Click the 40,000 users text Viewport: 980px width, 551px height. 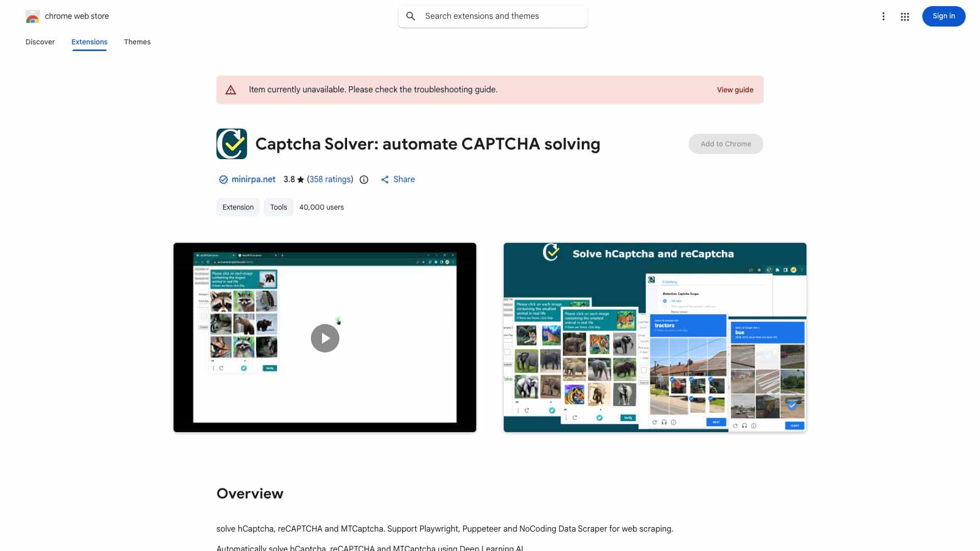(322, 207)
